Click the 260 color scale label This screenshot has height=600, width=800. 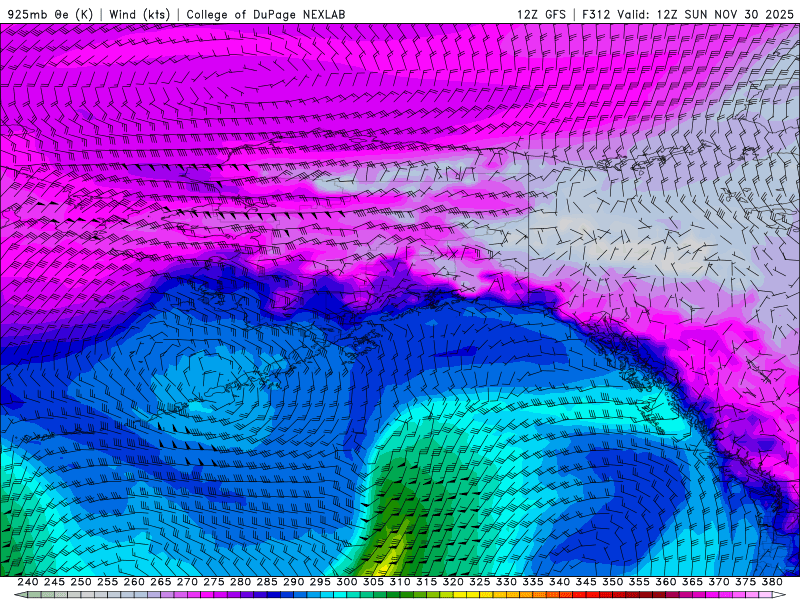click(x=134, y=582)
